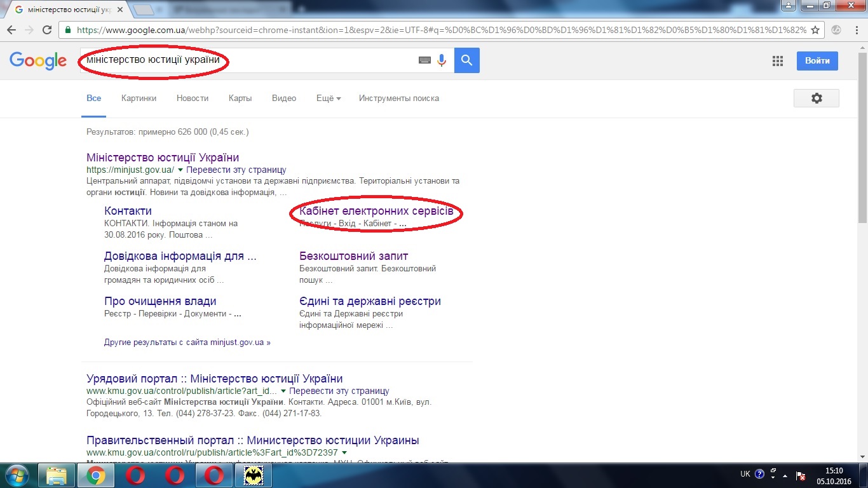This screenshot has width=868, height=488.
Task: Click the green padlock in address bar
Action: pos(69,30)
